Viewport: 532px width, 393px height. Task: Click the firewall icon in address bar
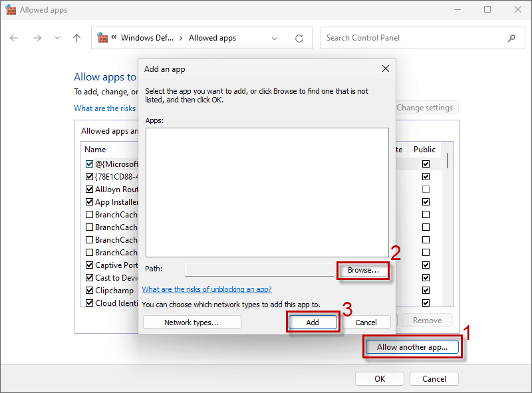pyautogui.click(x=102, y=38)
